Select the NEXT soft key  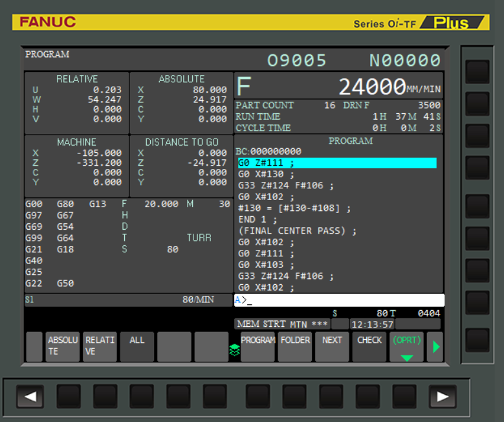332,346
